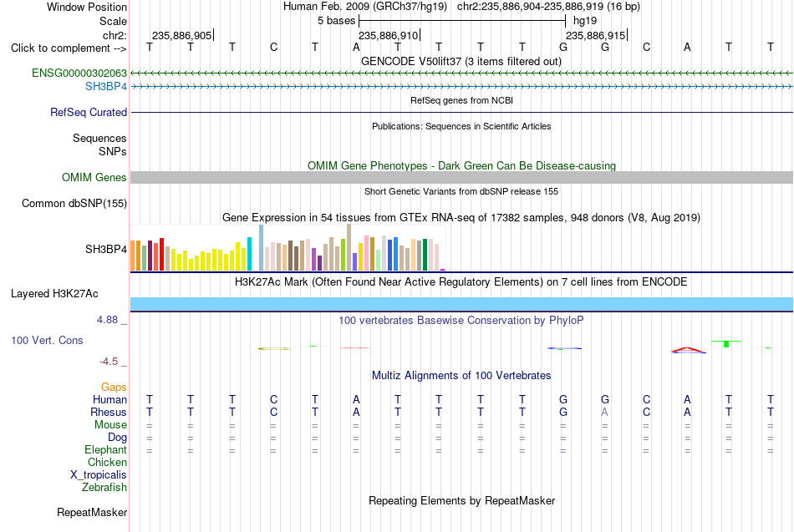The width and height of the screenshot is (794, 532).
Task: Click the ENSG00000302063 gene label
Action: [79, 73]
